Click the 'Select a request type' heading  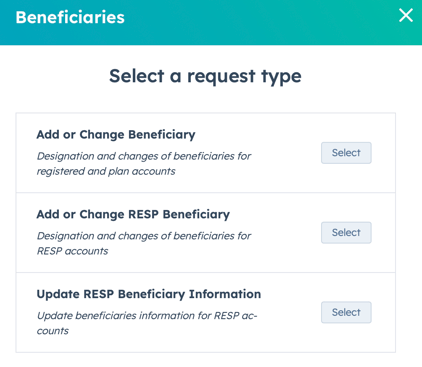(x=205, y=76)
